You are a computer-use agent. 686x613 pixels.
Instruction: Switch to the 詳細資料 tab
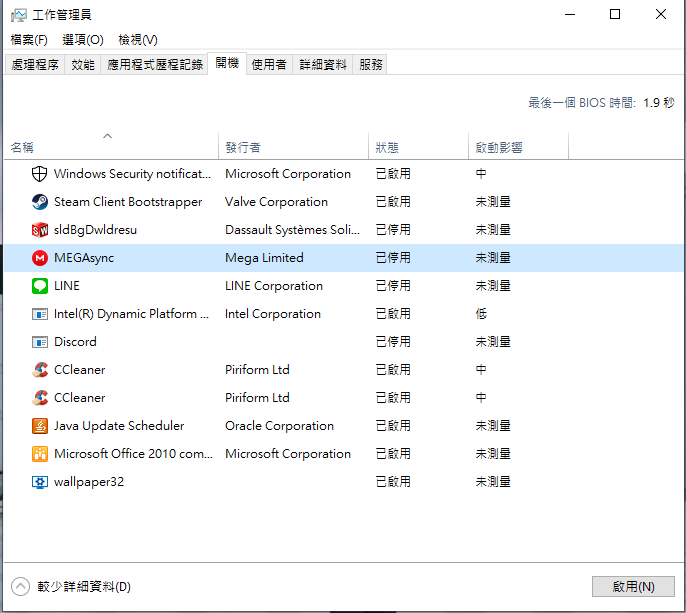click(323, 65)
